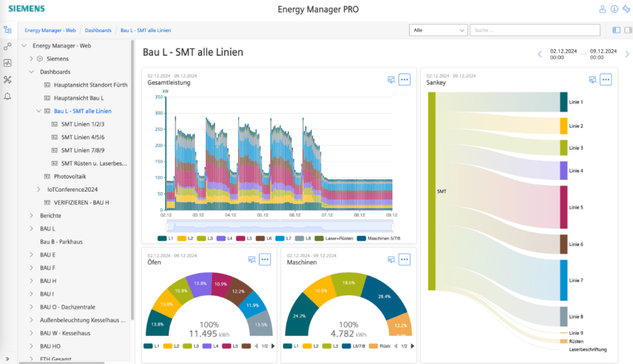The image size is (633, 364).
Task: Go to previous date range arrow
Action: tap(540, 54)
